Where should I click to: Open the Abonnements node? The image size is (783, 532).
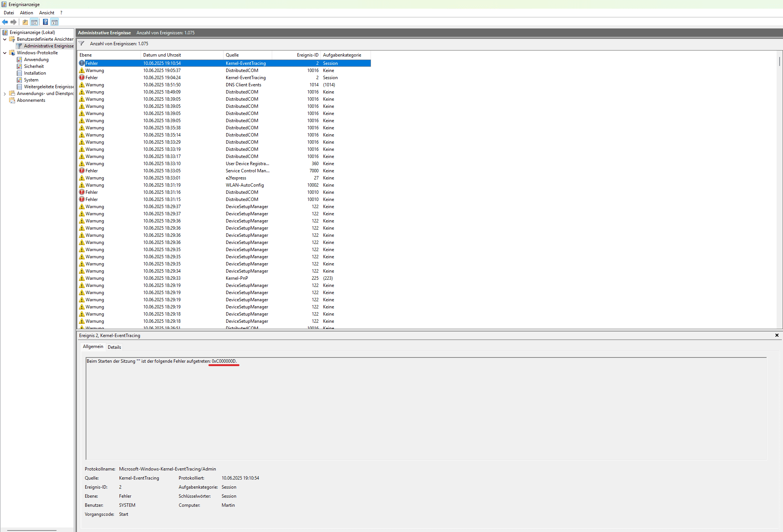click(x=31, y=100)
